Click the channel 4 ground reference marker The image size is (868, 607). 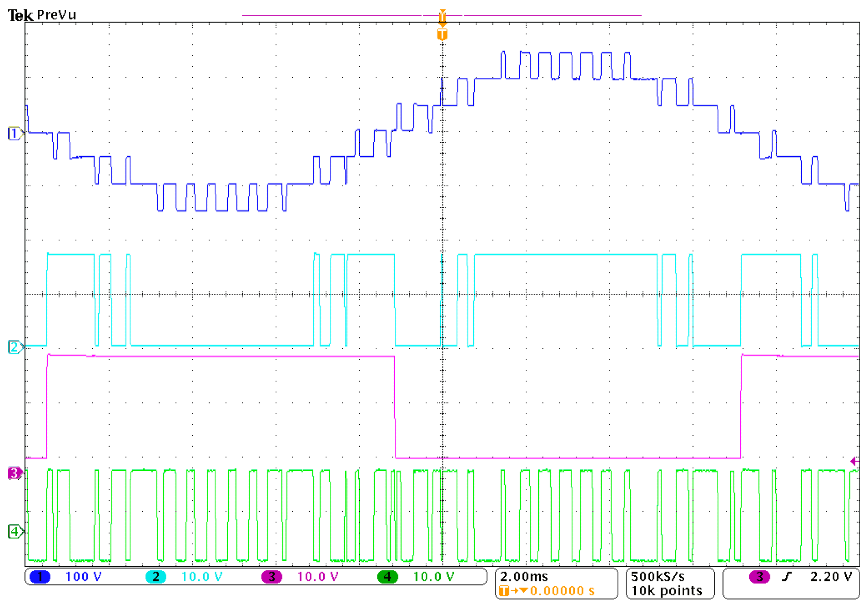(x=15, y=531)
